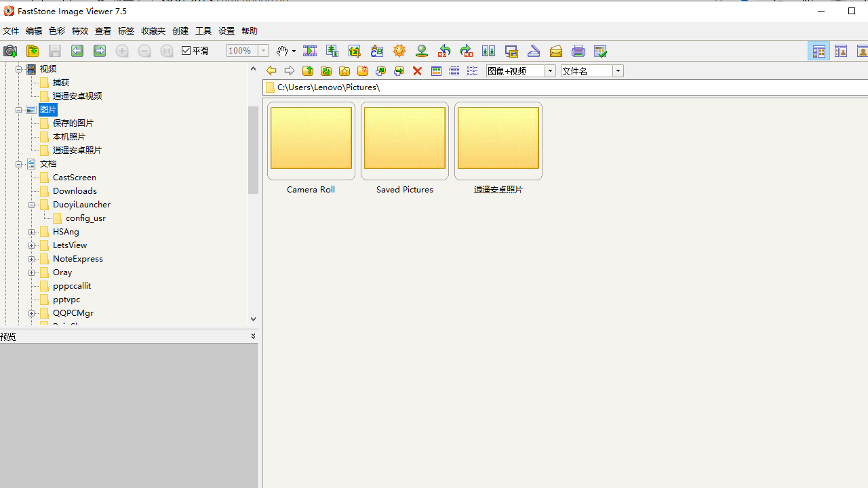Print the current image
The width and height of the screenshot is (868, 488).
click(x=578, y=51)
